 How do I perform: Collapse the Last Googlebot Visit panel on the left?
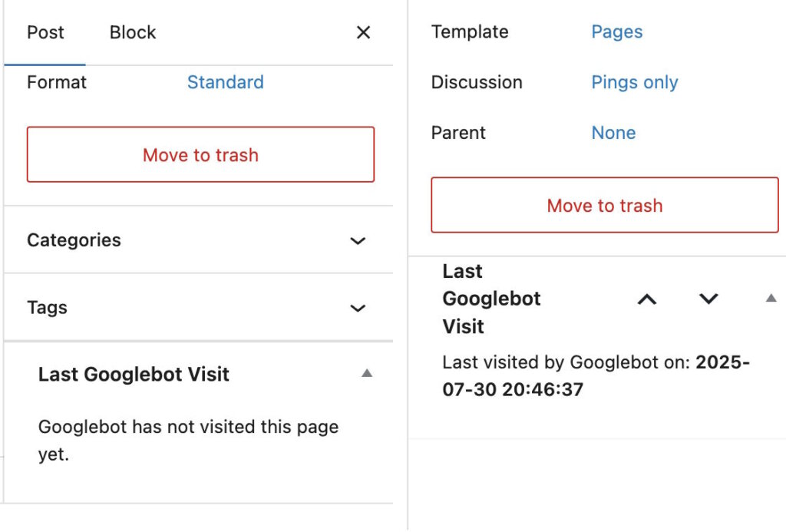(x=367, y=373)
